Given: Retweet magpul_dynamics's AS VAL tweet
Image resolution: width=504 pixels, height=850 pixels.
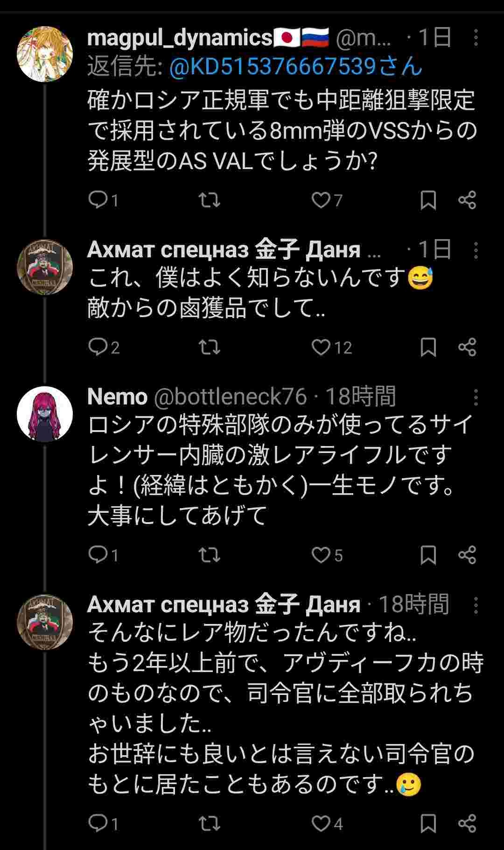Looking at the screenshot, I should 209,200.
